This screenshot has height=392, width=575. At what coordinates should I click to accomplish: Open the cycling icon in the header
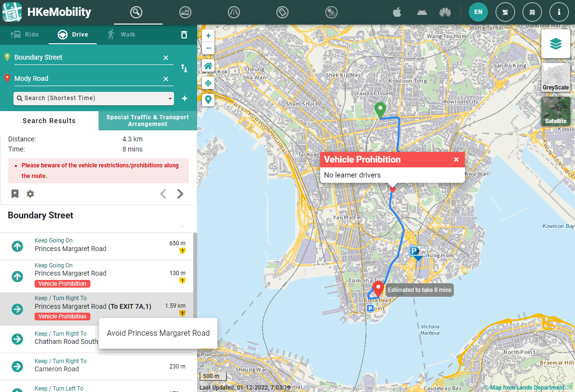pos(331,12)
